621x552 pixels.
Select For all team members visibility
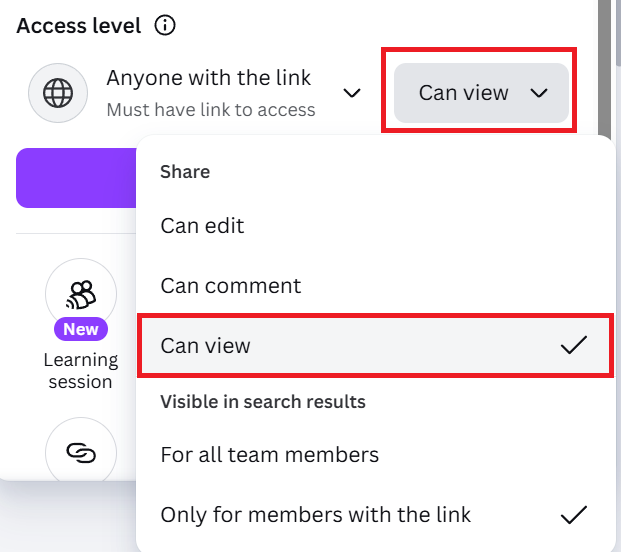point(270,455)
